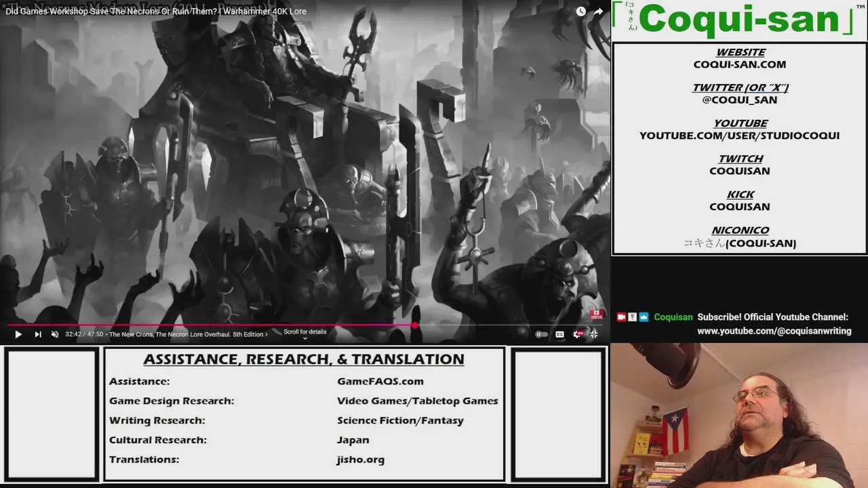
Task: Click the YOUTUBE heading in links panel
Action: tap(741, 123)
